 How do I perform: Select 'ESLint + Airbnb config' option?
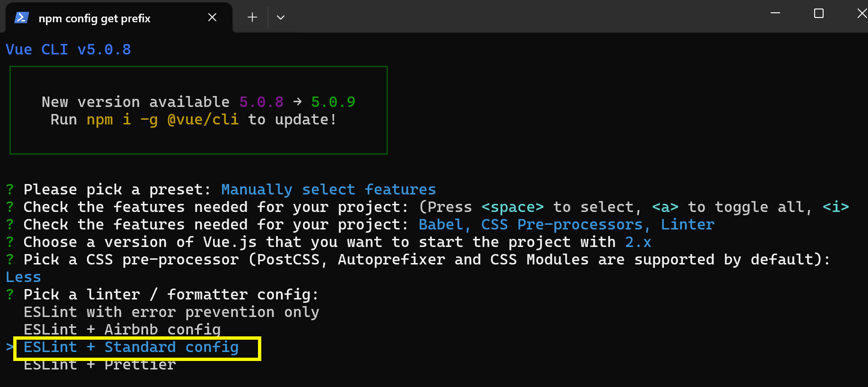[x=122, y=330]
